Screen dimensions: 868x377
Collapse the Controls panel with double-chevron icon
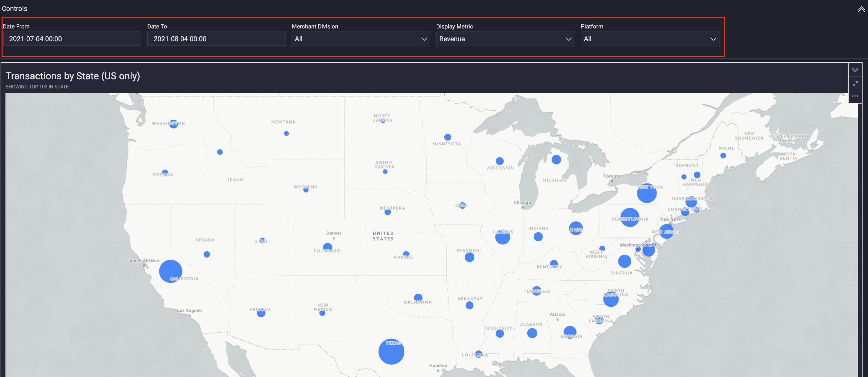861,9
